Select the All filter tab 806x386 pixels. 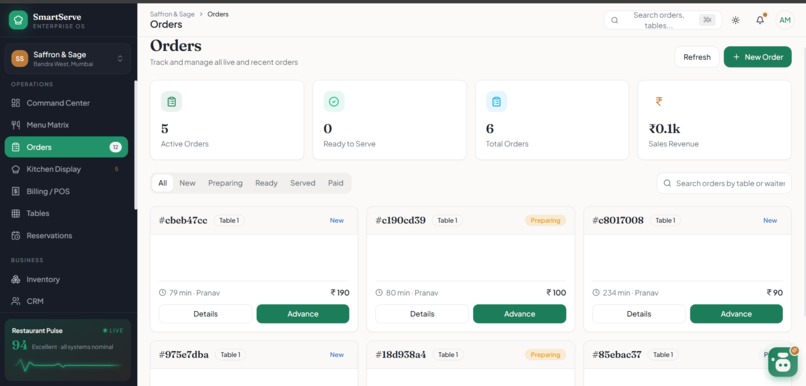162,183
